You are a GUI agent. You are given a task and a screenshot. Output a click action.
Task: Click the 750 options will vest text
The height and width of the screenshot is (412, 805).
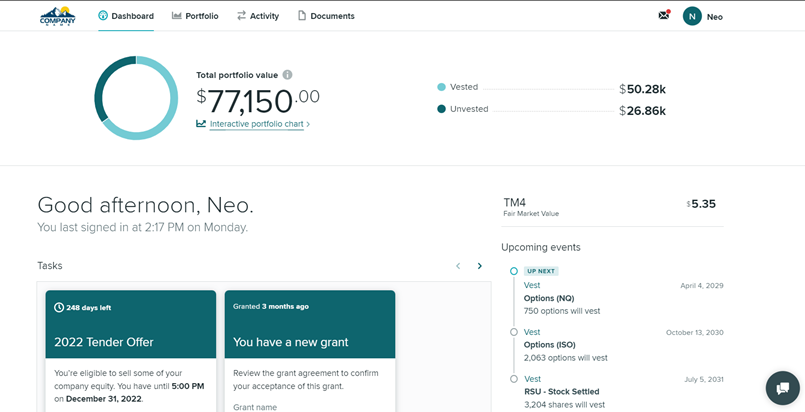coord(562,311)
